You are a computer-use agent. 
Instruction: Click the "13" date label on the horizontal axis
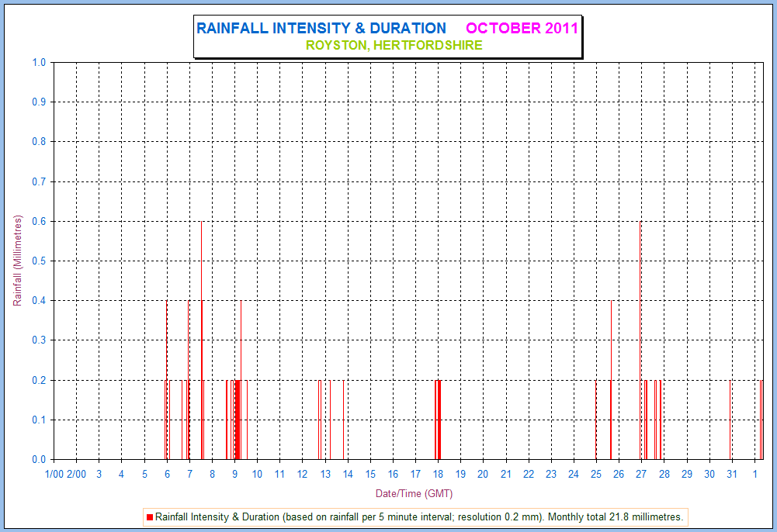pyautogui.click(x=325, y=474)
